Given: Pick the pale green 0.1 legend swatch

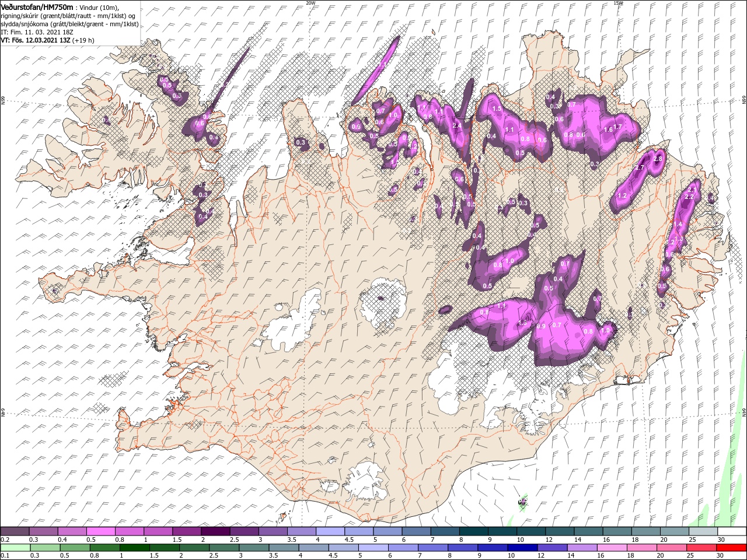Looking at the screenshot, I should click(15, 547).
